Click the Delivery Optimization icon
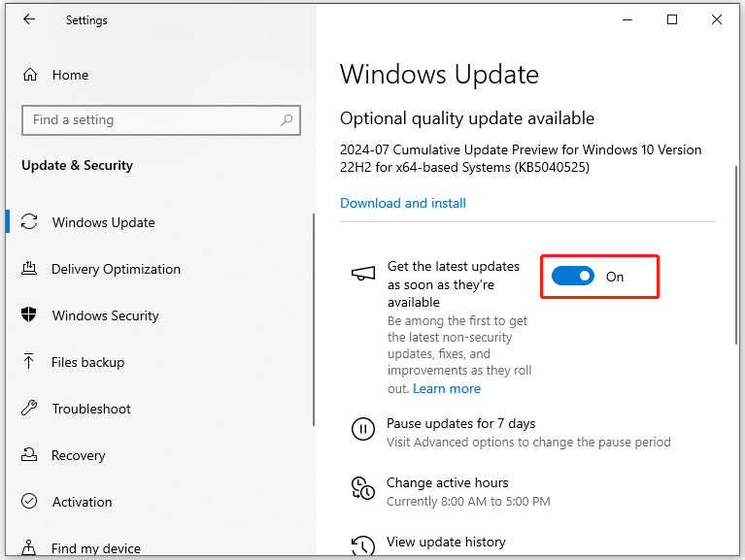The width and height of the screenshot is (745, 560). pos(30,269)
